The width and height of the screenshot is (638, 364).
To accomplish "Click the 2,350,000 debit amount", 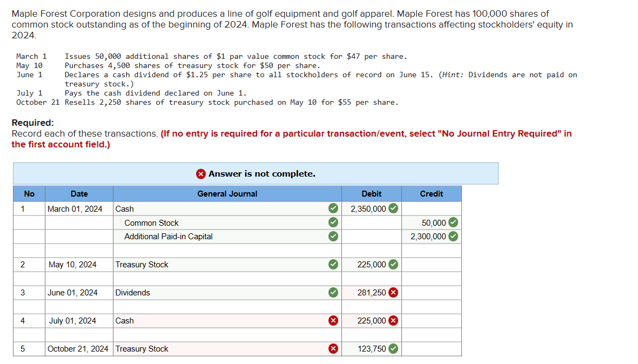I will [368, 208].
